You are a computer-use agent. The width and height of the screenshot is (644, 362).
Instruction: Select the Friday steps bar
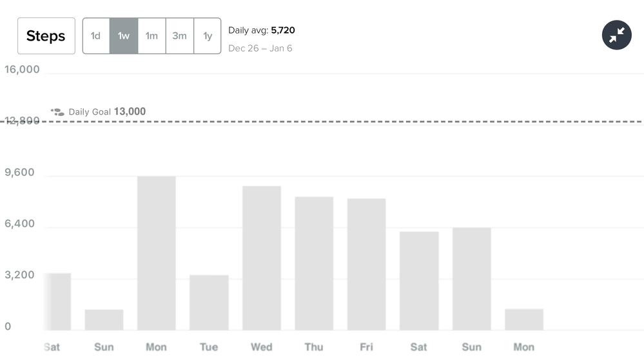[366, 264]
